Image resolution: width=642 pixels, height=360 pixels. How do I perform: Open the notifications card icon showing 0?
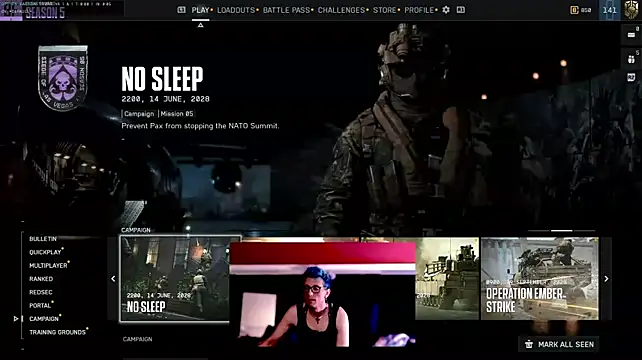631,35
